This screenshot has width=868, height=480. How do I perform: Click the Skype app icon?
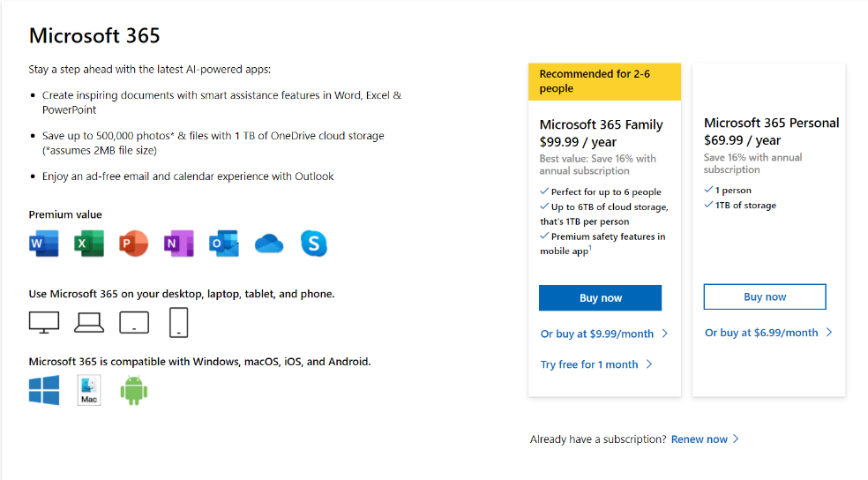click(314, 244)
